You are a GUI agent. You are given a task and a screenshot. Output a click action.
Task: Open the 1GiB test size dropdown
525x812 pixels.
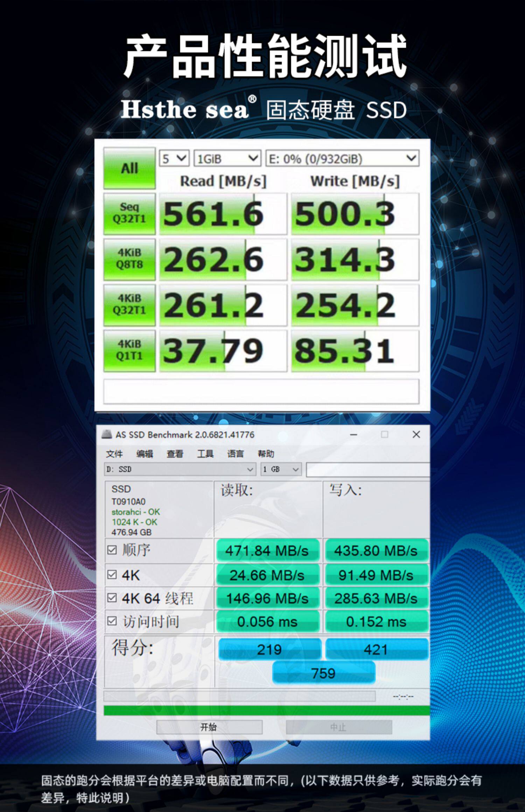click(x=227, y=158)
